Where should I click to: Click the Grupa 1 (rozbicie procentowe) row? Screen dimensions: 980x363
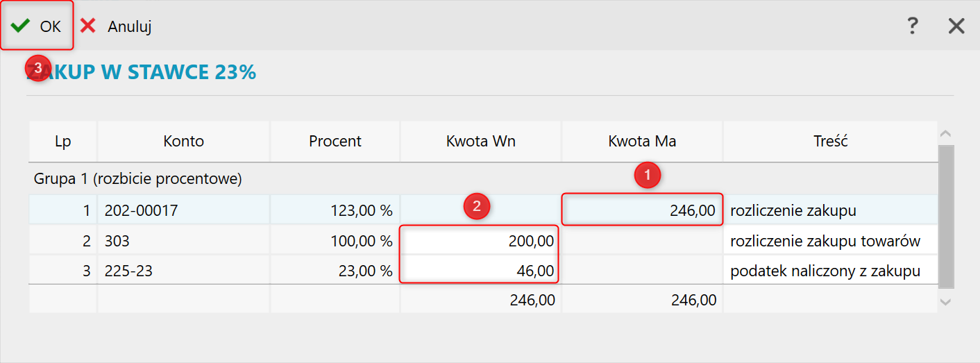click(483, 179)
